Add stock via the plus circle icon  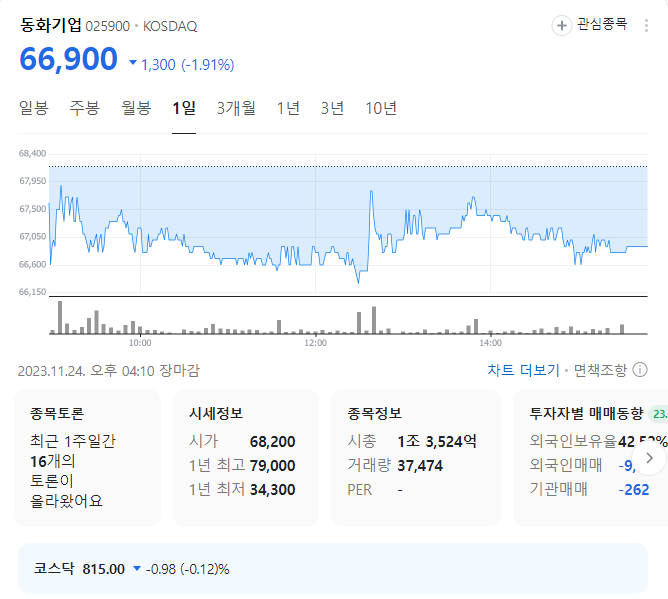coord(561,26)
